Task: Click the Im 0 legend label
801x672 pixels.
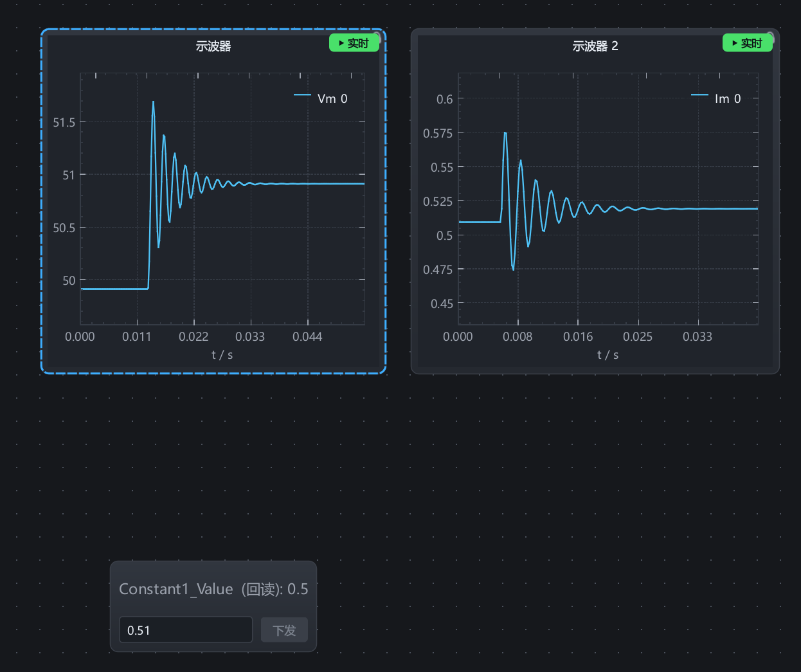Action: 728,98
